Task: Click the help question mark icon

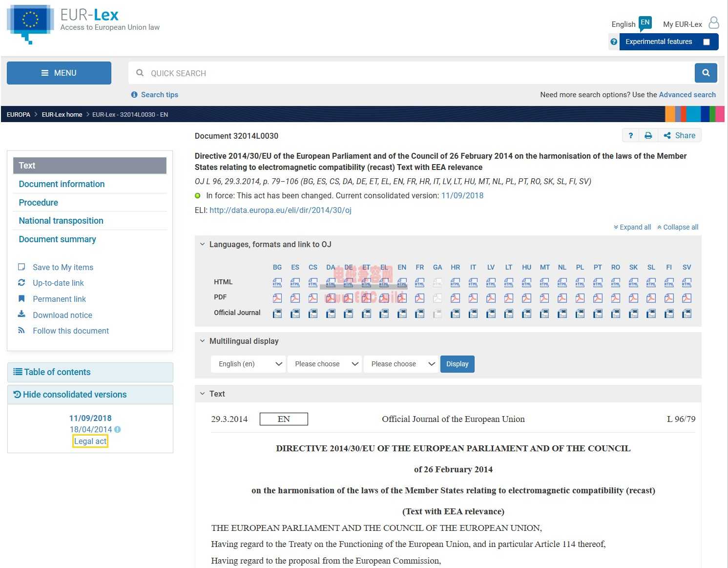Action: (630, 135)
